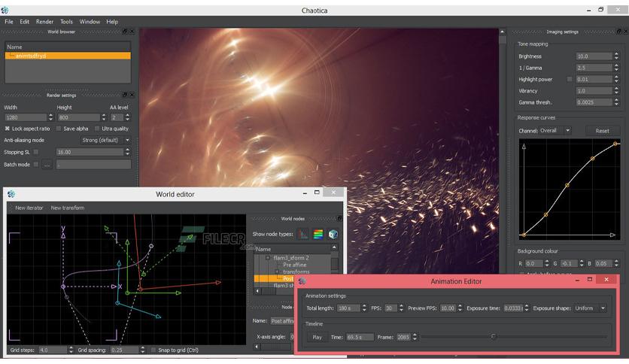
Task: Click the green transform origin handle
Action: [x=127, y=293]
